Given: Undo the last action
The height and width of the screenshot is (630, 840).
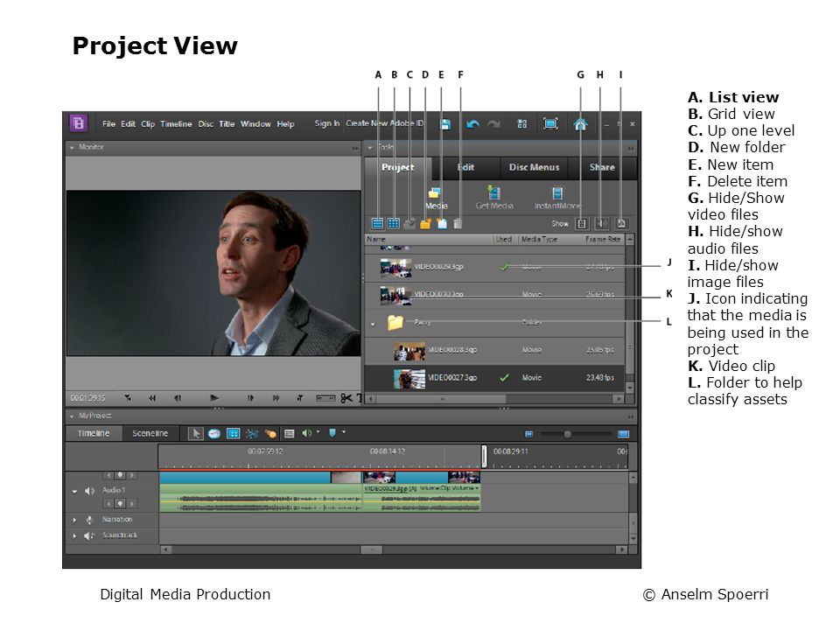Looking at the screenshot, I should pyautogui.click(x=472, y=124).
